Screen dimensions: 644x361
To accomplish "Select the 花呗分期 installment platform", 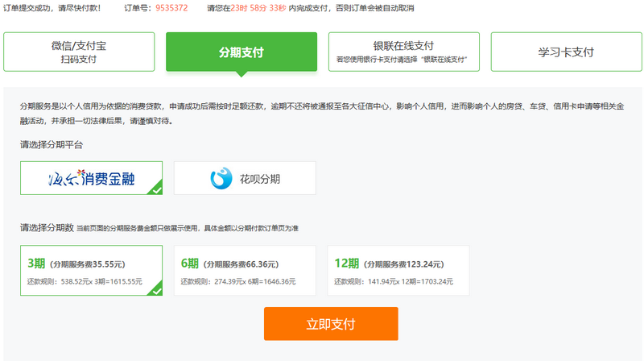I will click(245, 178).
